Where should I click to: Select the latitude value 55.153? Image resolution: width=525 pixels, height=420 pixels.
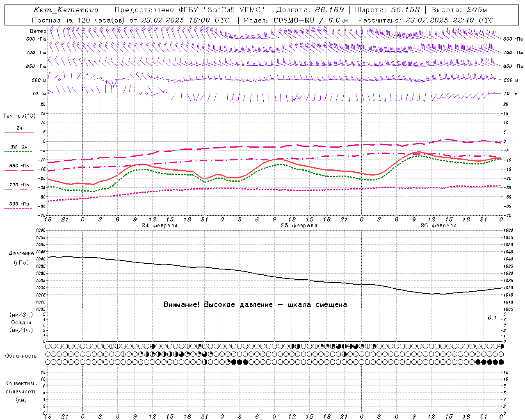pos(406,10)
